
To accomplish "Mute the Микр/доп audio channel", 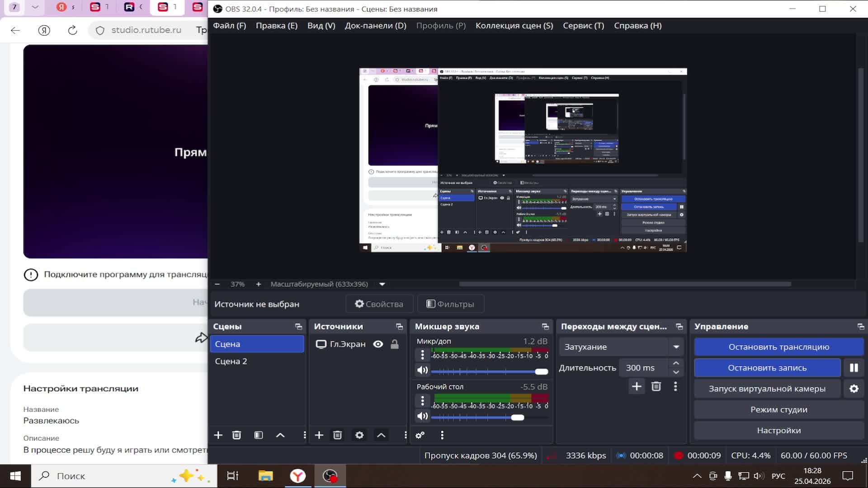I will [422, 371].
